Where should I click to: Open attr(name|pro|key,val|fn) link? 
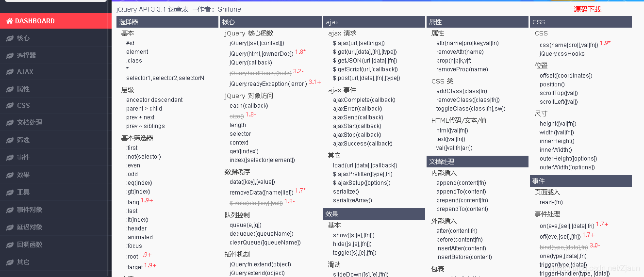click(x=467, y=43)
